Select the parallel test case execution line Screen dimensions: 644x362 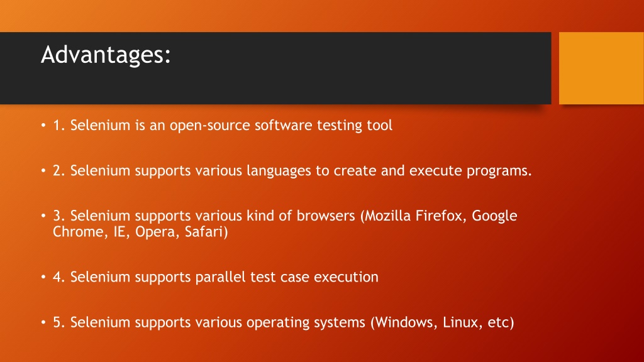[216, 277]
